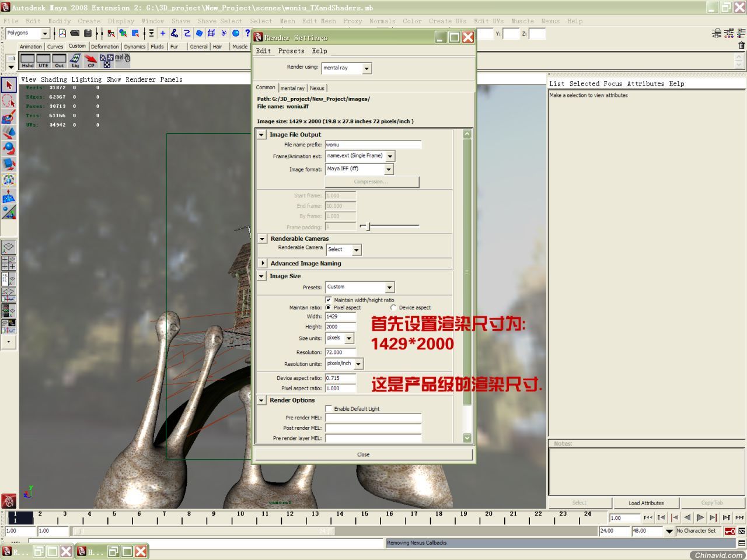Collapse the Image File Output section
The width and height of the screenshot is (747, 560).
261,135
